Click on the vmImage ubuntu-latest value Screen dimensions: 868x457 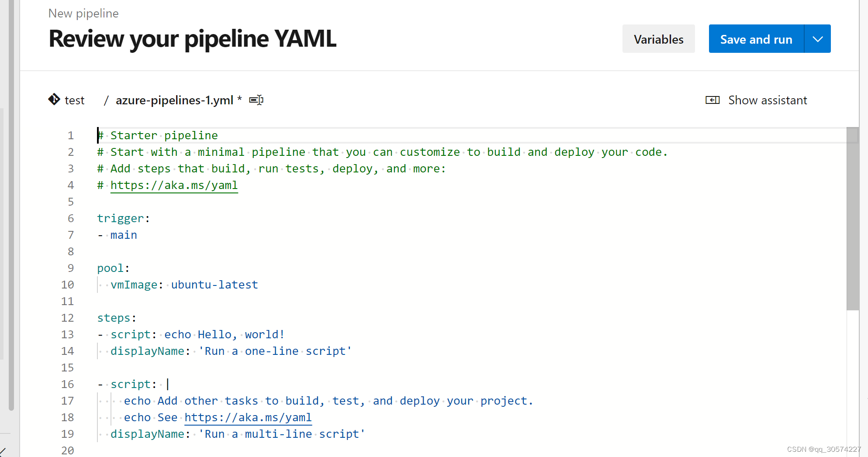tap(214, 285)
